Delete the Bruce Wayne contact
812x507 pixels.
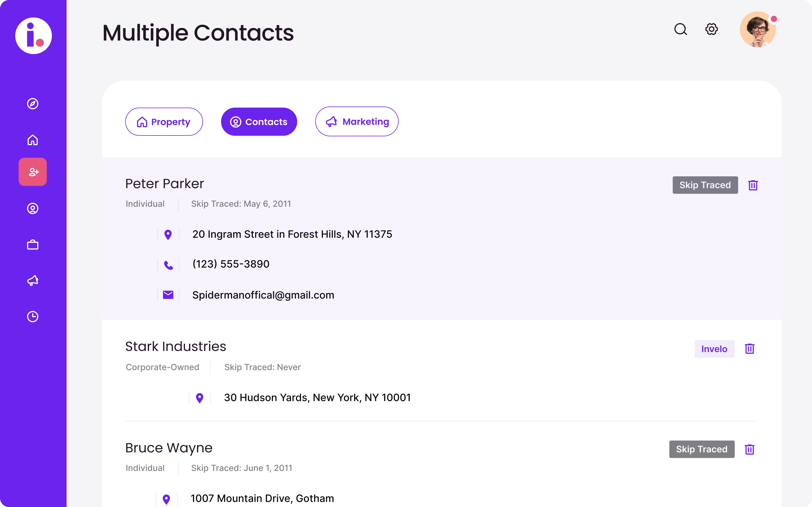(750, 449)
